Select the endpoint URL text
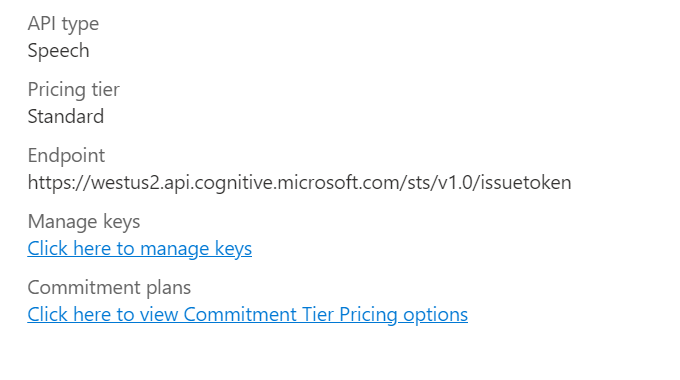This screenshot has height=380, width=680. [299, 183]
